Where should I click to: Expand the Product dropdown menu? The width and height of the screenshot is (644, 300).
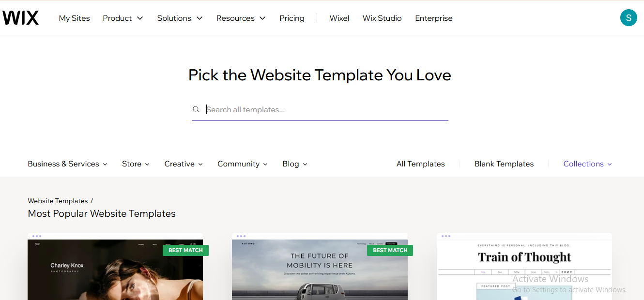(x=123, y=18)
